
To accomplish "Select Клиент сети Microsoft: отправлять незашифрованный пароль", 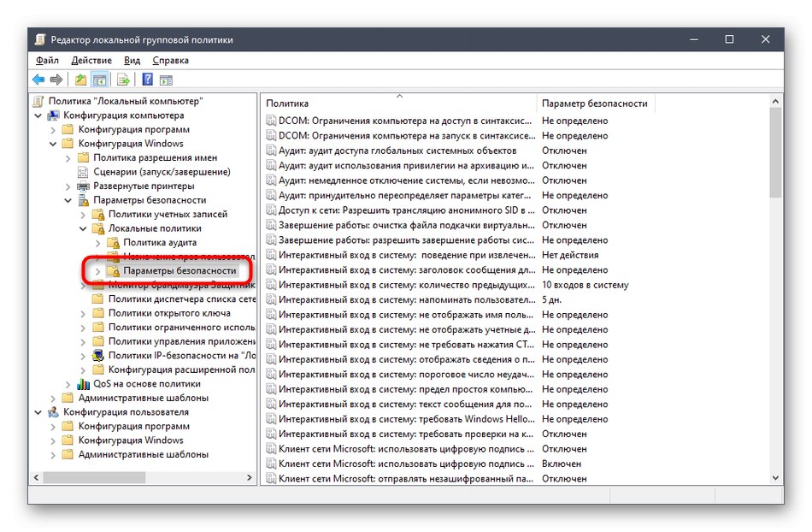I will (405, 479).
